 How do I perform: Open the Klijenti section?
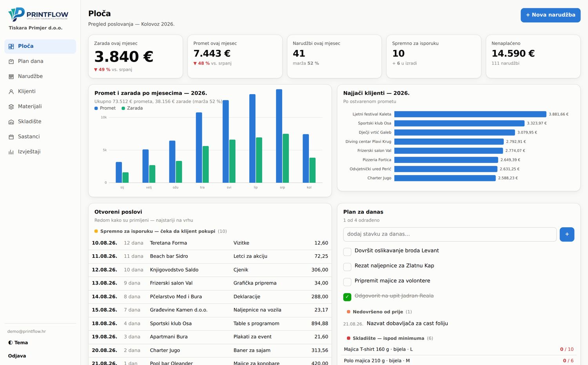point(40,91)
